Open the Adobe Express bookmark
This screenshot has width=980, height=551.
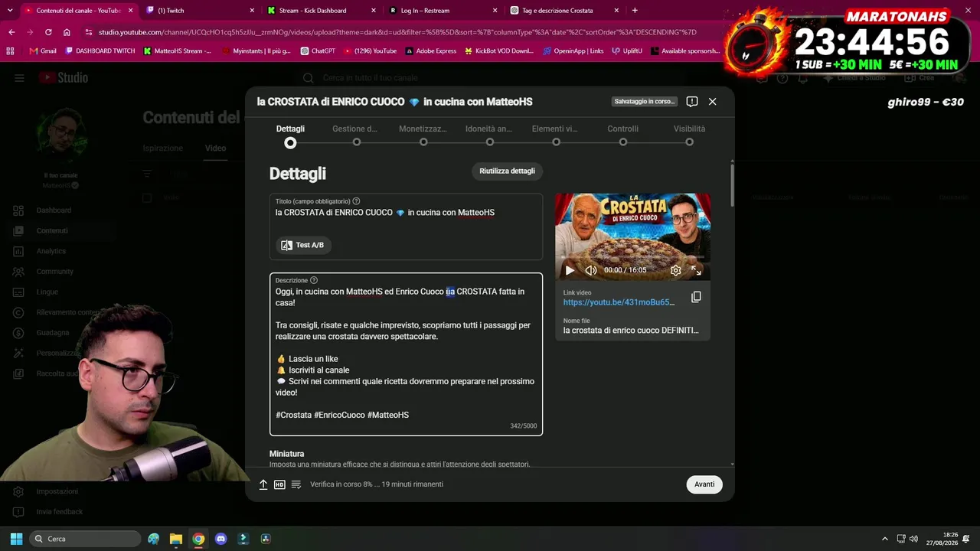(430, 51)
